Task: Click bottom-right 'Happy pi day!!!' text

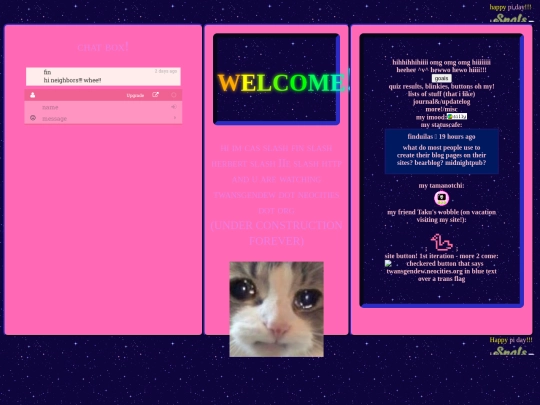Action: tap(511, 340)
